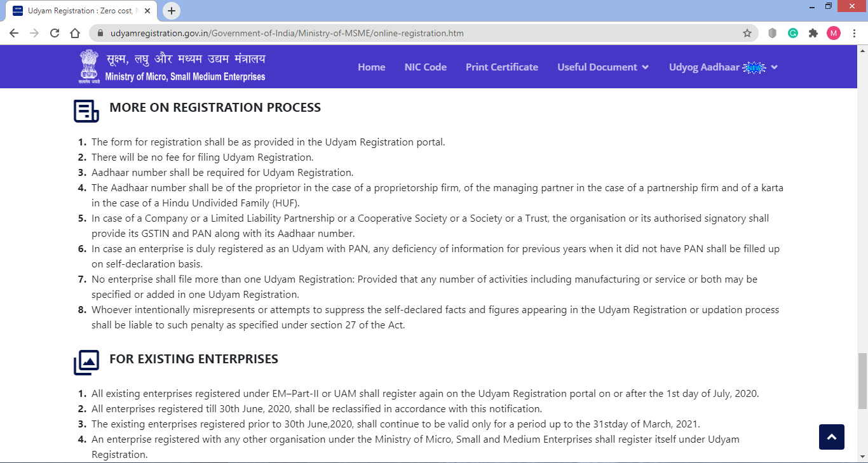Navigate to the Home link
This screenshot has width=868, height=463.
pos(371,67)
